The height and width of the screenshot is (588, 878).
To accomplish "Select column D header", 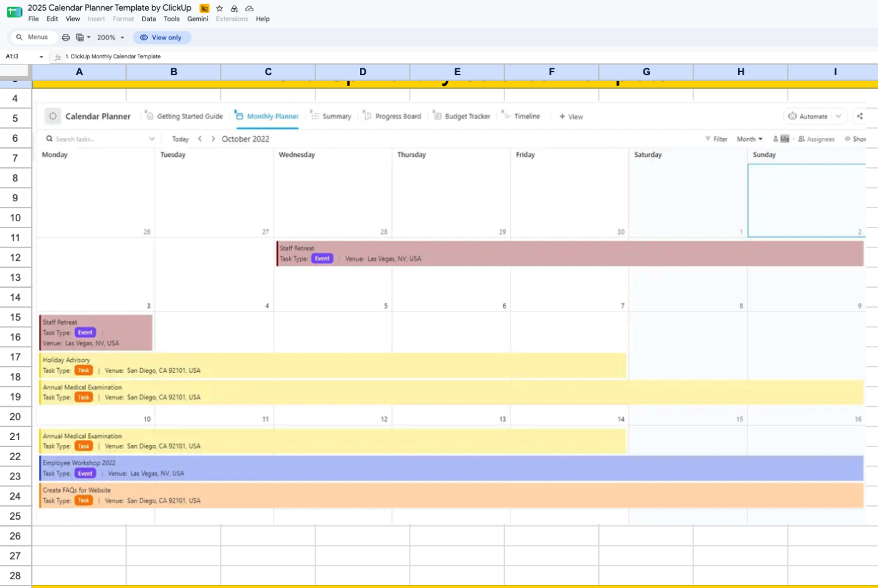I will (362, 71).
